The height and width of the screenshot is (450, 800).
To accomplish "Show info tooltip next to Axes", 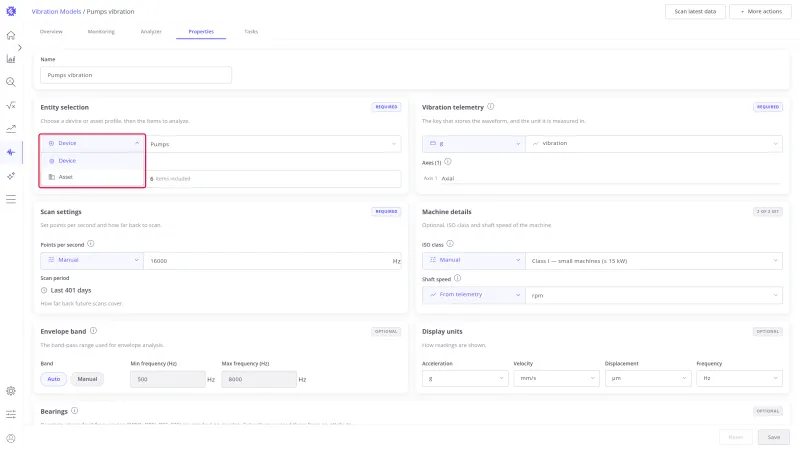I will [x=447, y=162].
